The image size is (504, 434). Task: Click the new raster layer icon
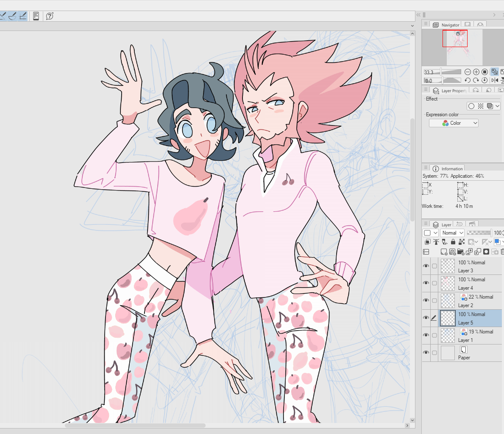tap(444, 252)
